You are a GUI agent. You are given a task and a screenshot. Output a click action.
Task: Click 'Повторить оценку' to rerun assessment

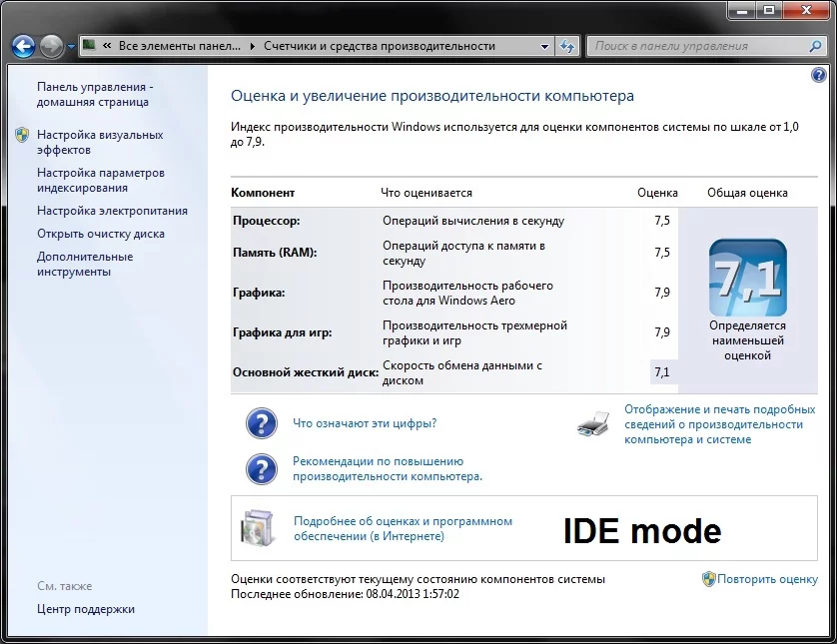(767, 579)
